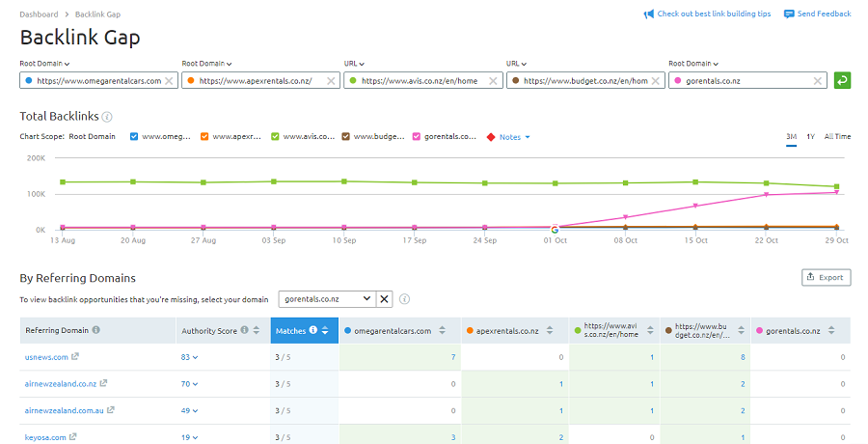This screenshot has height=444, width=868.
Task: Expand authority score 70 for airnewzealand.co.nz
Action: 189,383
